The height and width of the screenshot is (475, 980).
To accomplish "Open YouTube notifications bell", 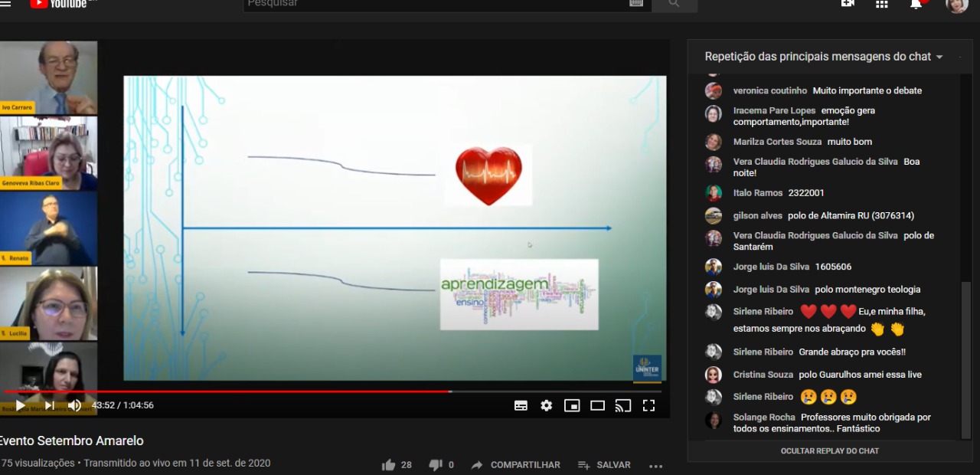I will [916, 4].
